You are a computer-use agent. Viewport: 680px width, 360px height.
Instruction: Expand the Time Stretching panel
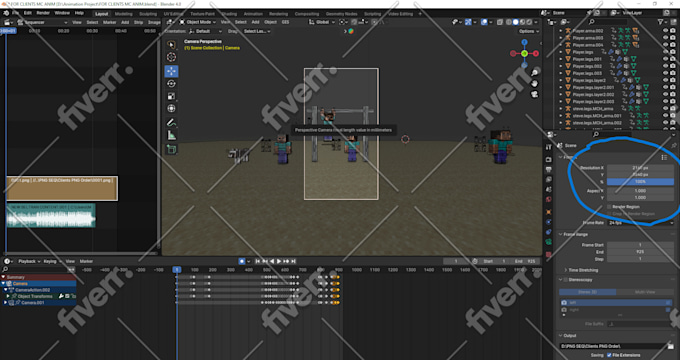click(x=566, y=270)
